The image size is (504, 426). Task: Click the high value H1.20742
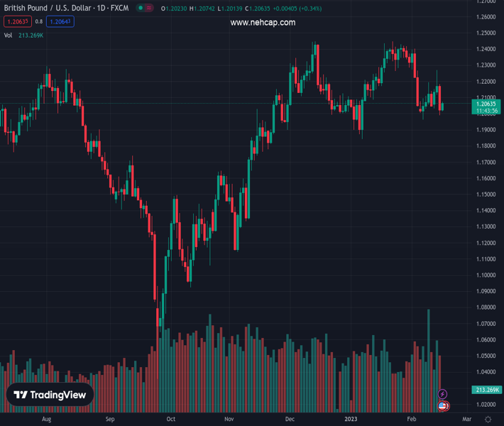[202, 9]
